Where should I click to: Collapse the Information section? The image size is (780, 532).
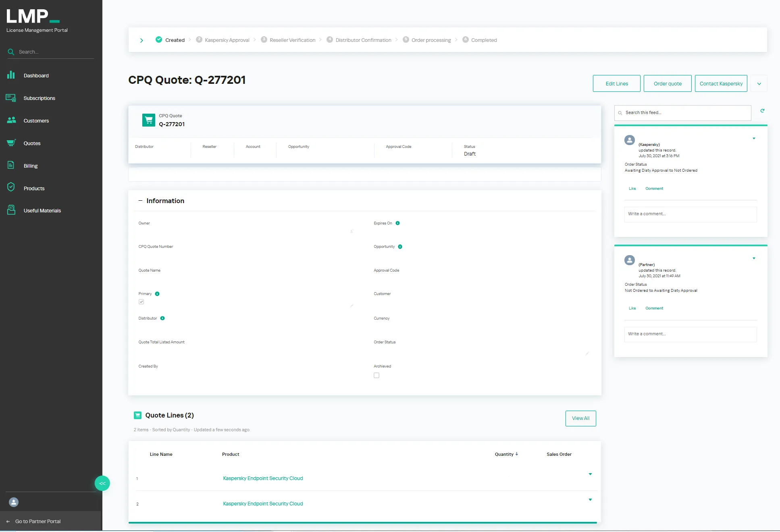pos(140,201)
